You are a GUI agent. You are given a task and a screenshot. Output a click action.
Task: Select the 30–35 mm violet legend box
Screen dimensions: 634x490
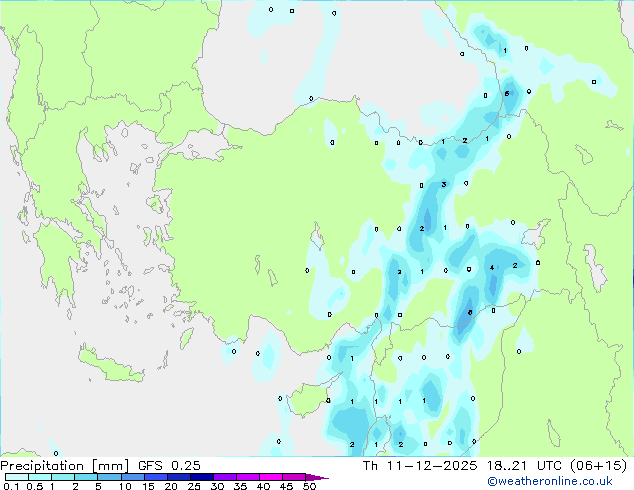[225, 477]
